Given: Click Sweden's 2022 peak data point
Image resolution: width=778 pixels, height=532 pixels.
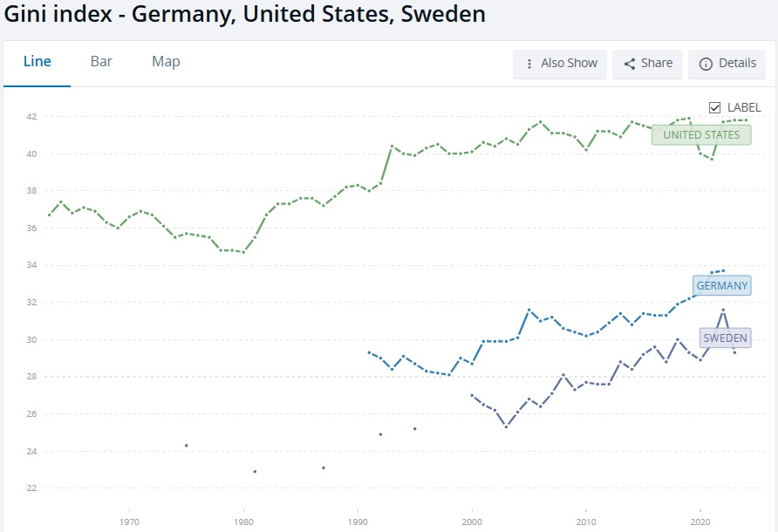Looking at the screenshot, I should [723, 310].
